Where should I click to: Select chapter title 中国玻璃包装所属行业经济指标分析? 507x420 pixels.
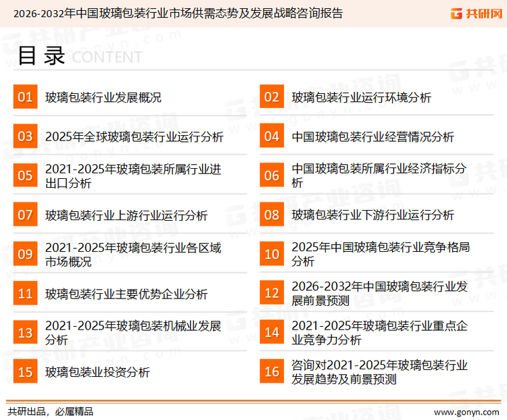379,176
